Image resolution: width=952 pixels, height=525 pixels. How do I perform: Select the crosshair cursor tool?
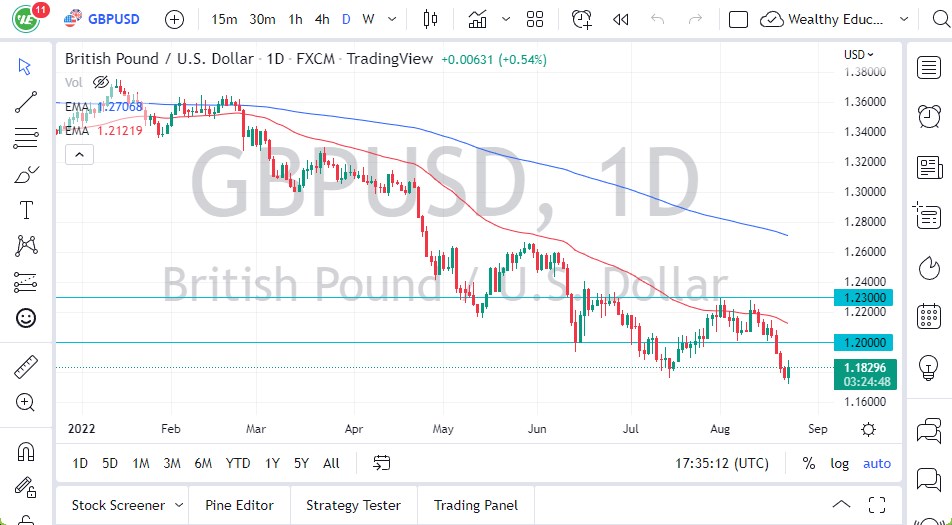pos(26,66)
